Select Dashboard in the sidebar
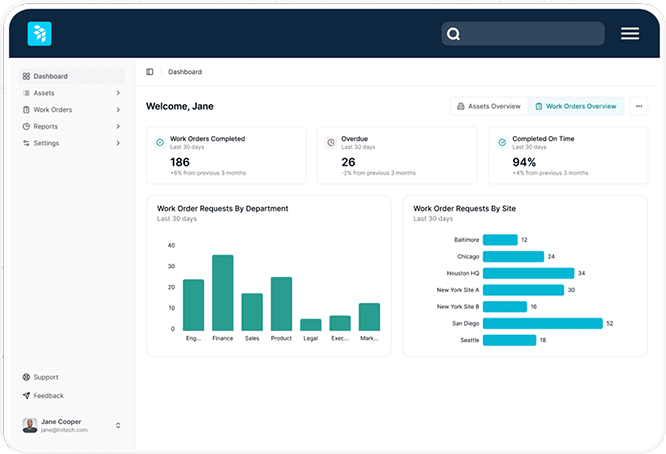The height and width of the screenshot is (454, 666). (x=72, y=76)
